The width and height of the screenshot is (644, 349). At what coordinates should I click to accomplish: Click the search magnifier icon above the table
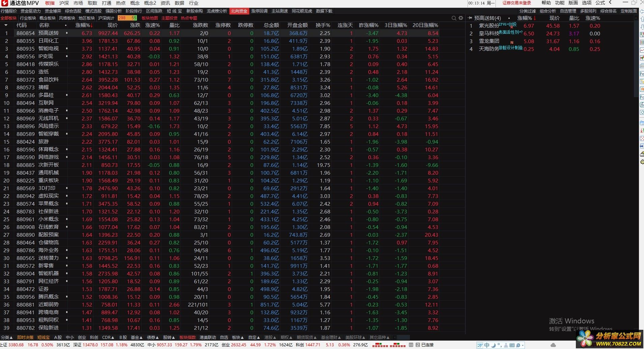(454, 18)
